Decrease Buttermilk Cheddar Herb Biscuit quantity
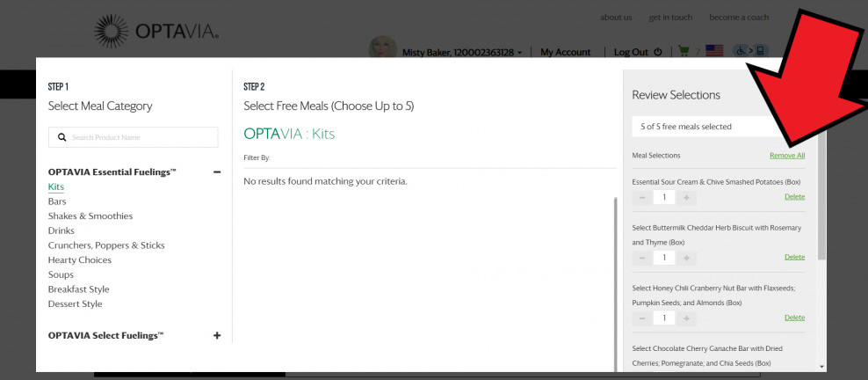This screenshot has width=868, height=380. coord(642,258)
